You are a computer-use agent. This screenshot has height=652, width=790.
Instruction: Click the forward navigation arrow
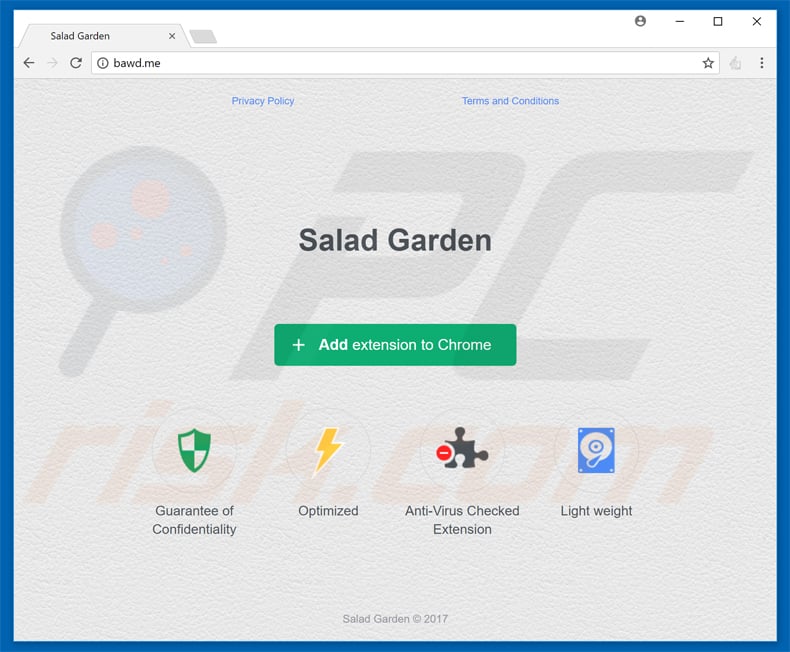tap(52, 63)
